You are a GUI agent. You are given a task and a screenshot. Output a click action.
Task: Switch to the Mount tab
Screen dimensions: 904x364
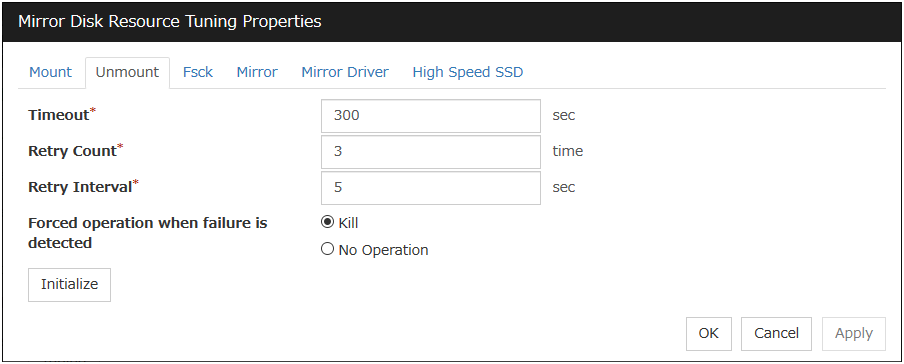point(51,72)
